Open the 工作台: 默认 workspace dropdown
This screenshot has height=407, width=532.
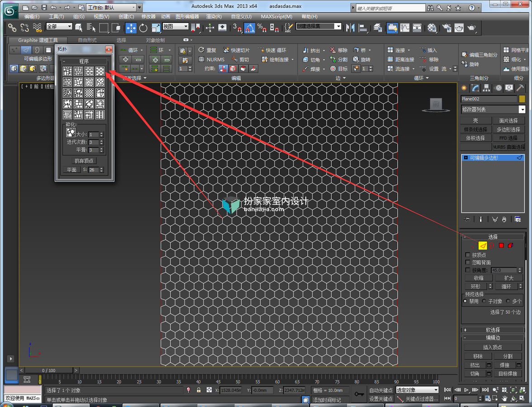click(111, 7)
